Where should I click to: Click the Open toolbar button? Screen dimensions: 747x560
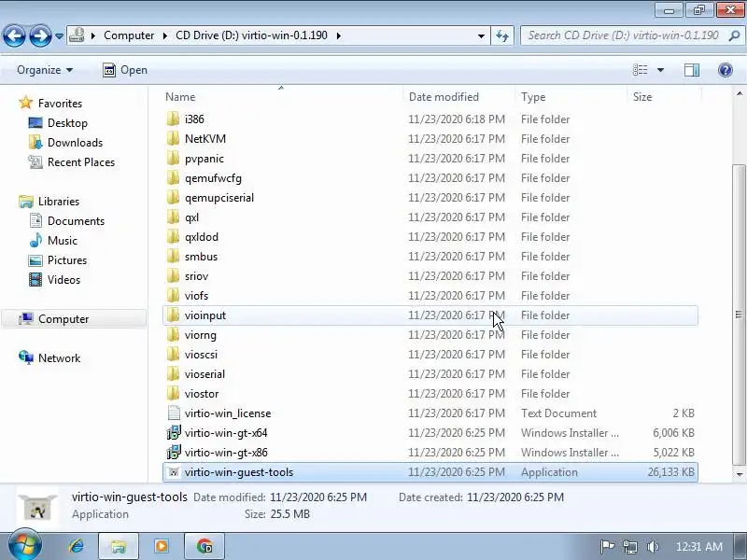[125, 70]
